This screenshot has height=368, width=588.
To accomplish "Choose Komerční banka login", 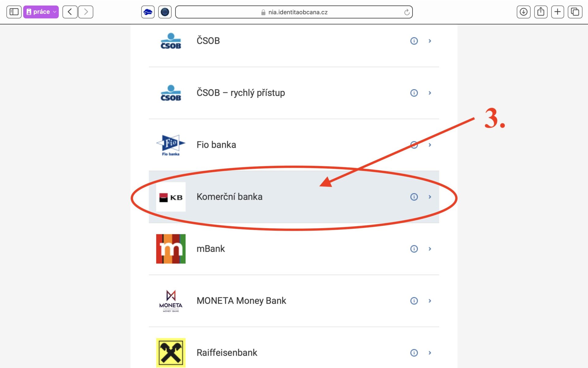I will coord(294,197).
